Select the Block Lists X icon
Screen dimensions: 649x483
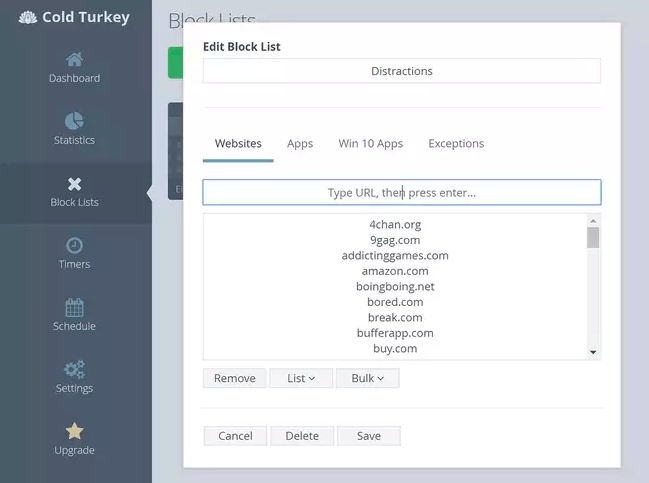75,184
